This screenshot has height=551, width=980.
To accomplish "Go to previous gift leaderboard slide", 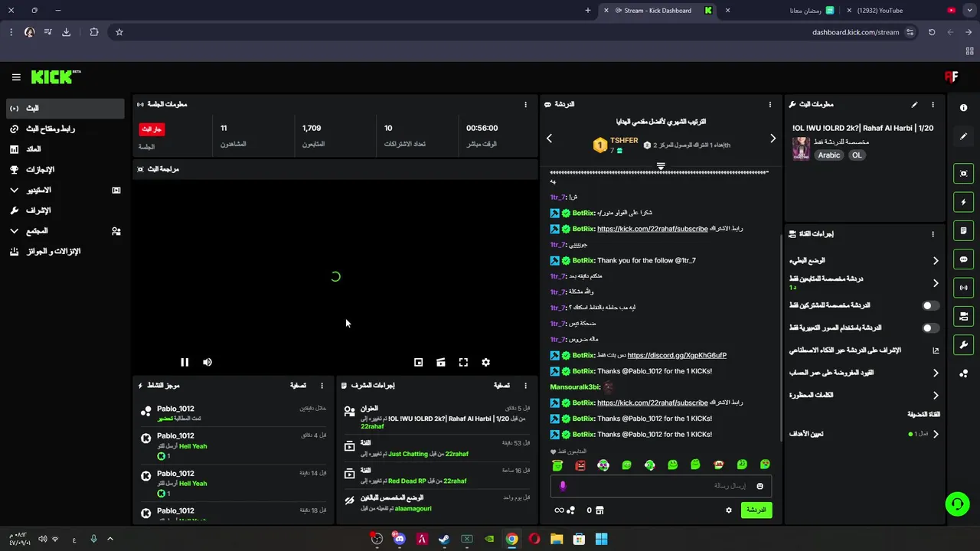I will tap(549, 139).
